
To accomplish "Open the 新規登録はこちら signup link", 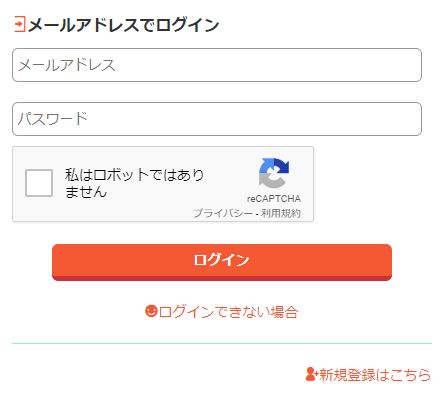I will point(375,374).
